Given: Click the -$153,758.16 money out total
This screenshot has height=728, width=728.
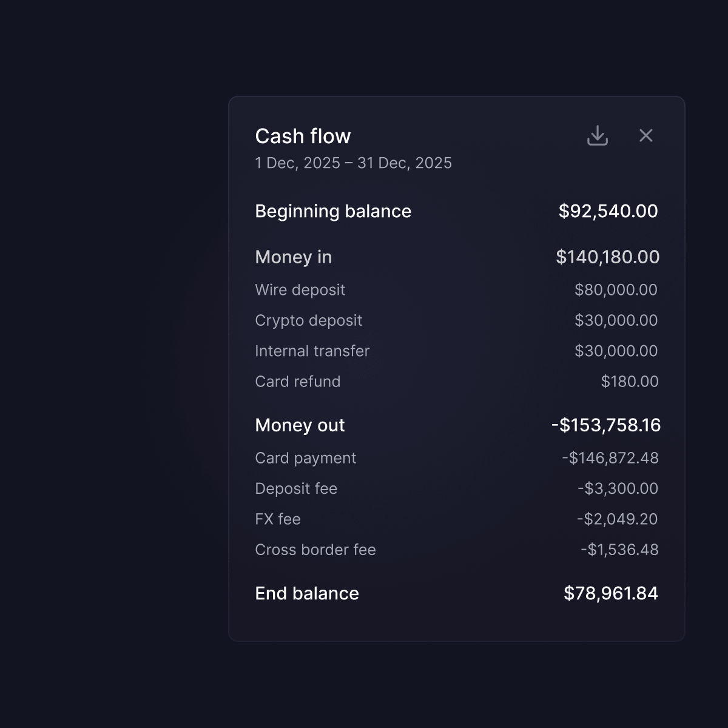Looking at the screenshot, I should click(x=606, y=425).
